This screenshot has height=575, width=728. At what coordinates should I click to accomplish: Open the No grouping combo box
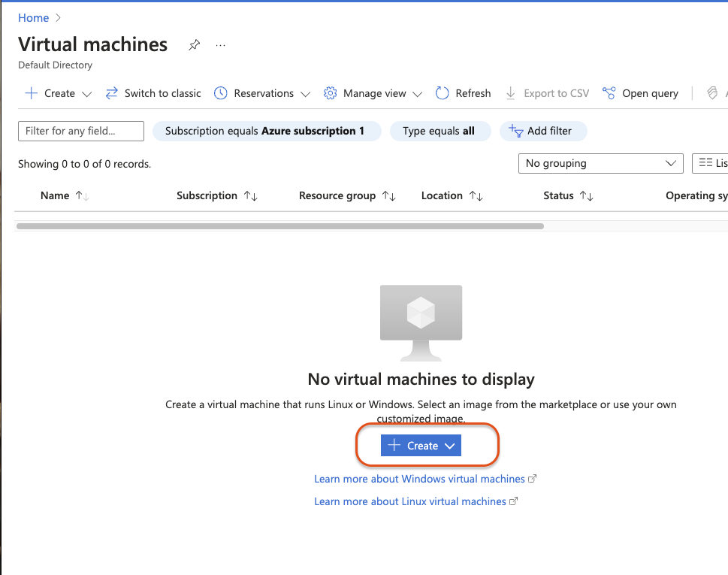point(601,164)
